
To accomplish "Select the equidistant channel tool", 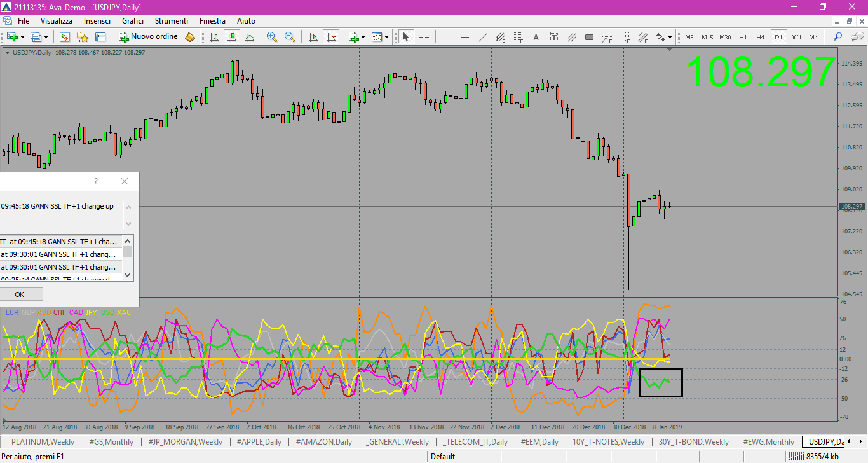I will [501, 37].
